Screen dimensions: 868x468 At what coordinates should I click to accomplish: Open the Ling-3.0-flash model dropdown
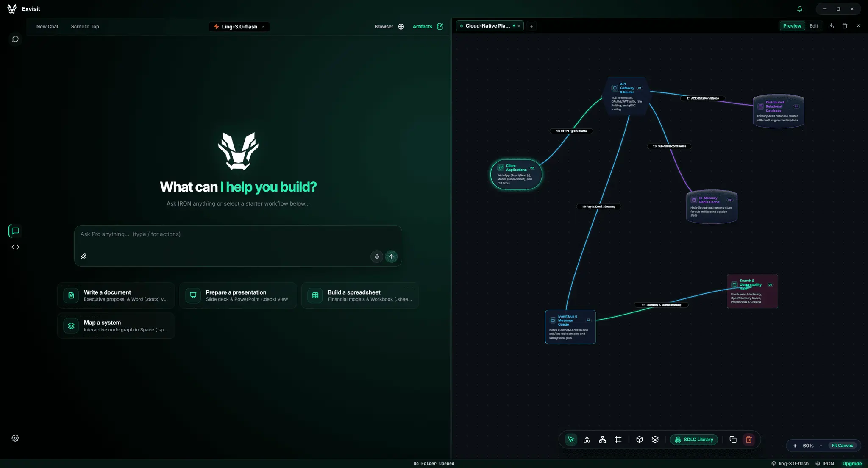(x=239, y=26)
